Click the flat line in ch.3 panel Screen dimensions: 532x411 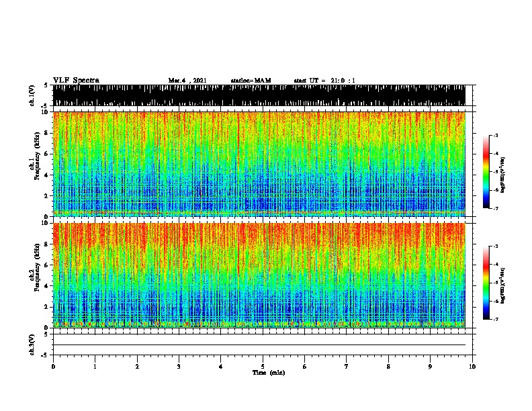pyautogui.click(x=259, y=345)
